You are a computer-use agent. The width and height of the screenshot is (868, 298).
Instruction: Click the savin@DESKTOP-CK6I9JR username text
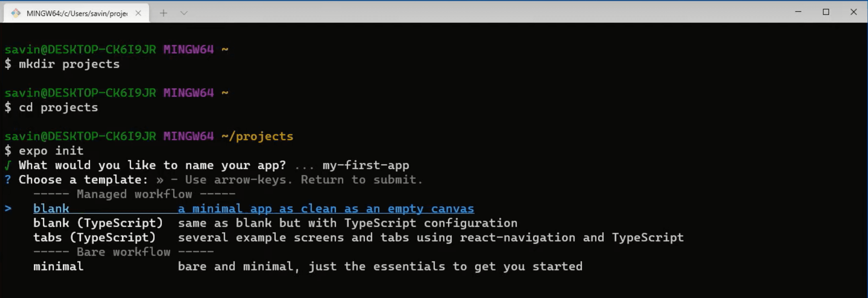[80, 49]
